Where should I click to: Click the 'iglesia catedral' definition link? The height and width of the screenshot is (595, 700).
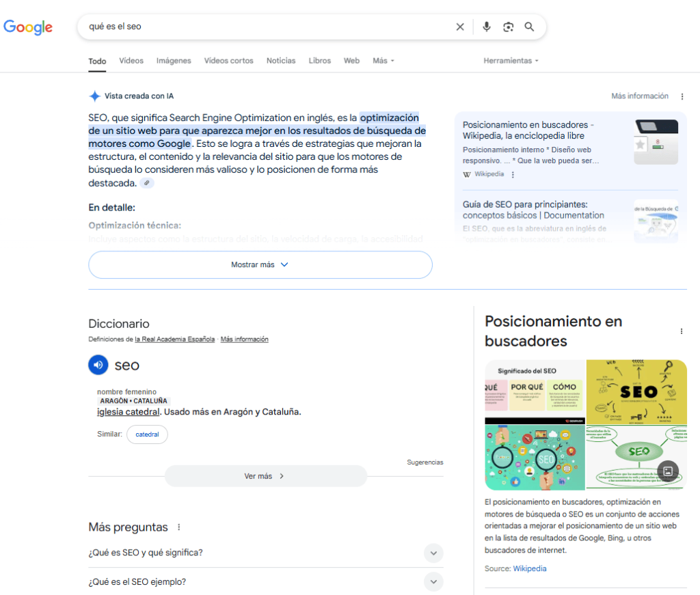(x=128, y=412)
